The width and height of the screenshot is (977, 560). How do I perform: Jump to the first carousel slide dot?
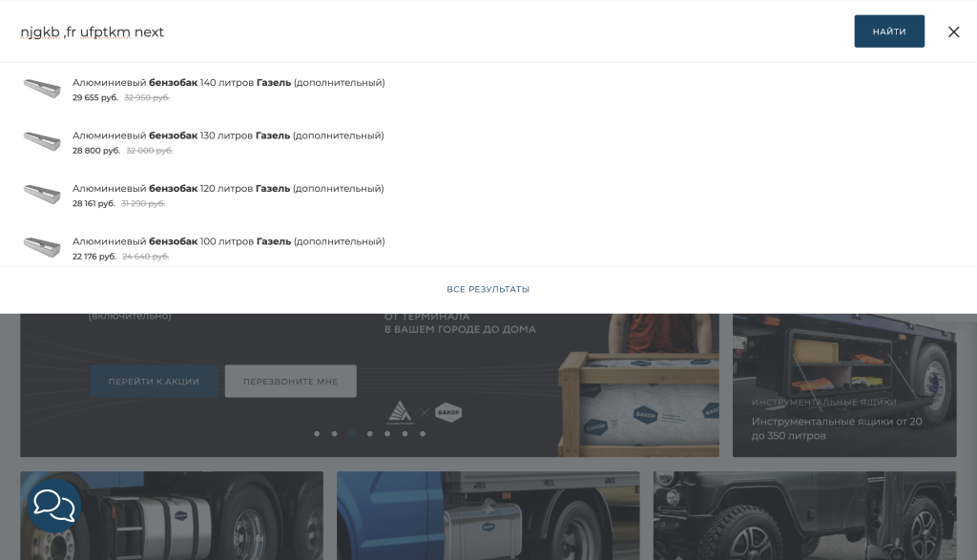[317, 433]
